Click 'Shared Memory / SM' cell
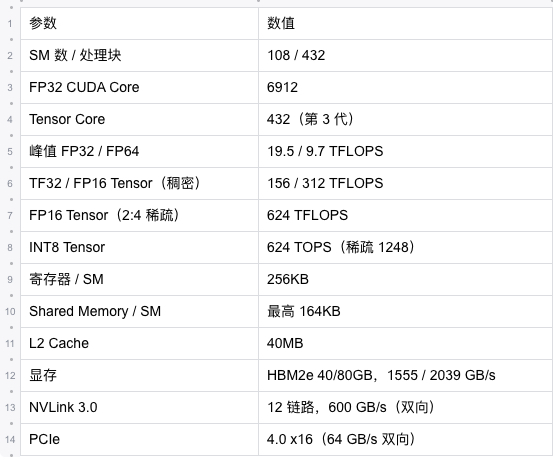 139,312
